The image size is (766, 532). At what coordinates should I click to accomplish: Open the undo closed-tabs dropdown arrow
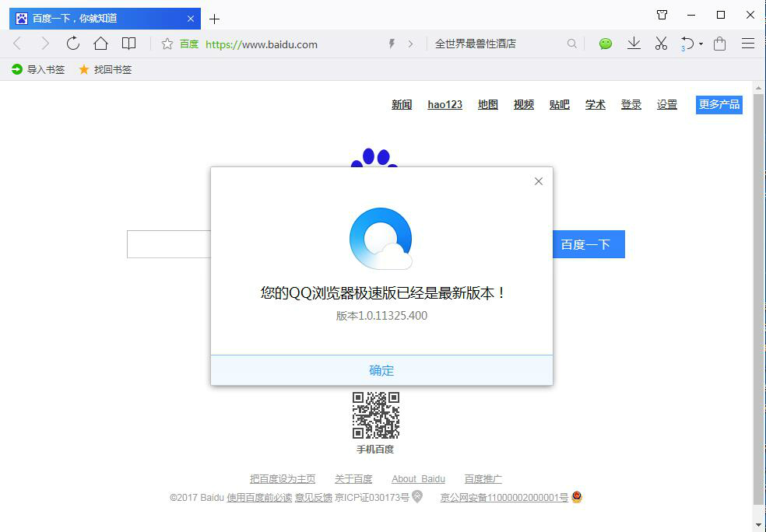pos(701,44)
